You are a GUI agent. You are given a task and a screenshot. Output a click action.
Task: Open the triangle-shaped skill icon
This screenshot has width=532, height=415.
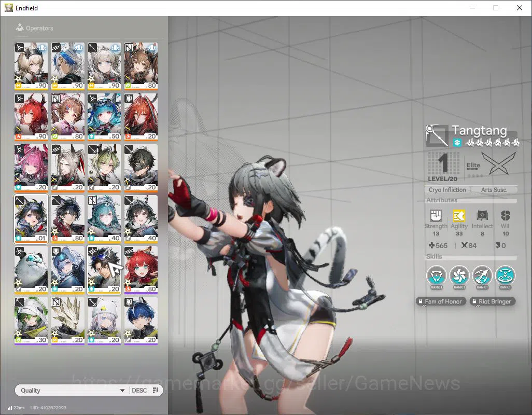click(x=436, y=275)
